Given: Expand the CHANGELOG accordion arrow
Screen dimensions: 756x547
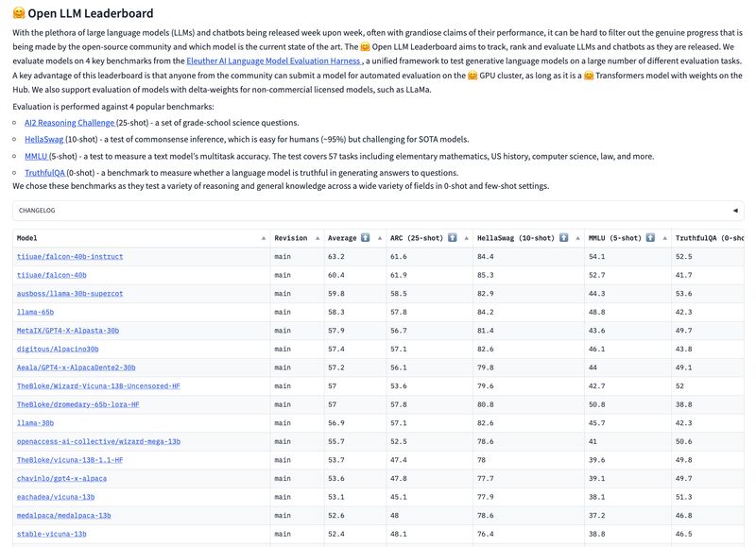Looking at the screenshot, I should click(735, 211).
